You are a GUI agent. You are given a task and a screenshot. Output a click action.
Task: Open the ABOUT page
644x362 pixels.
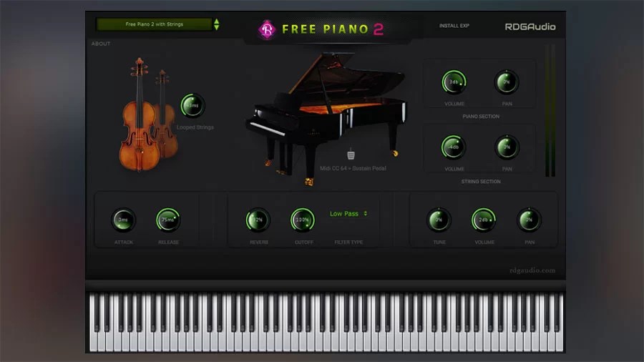[x=101, y=44]
